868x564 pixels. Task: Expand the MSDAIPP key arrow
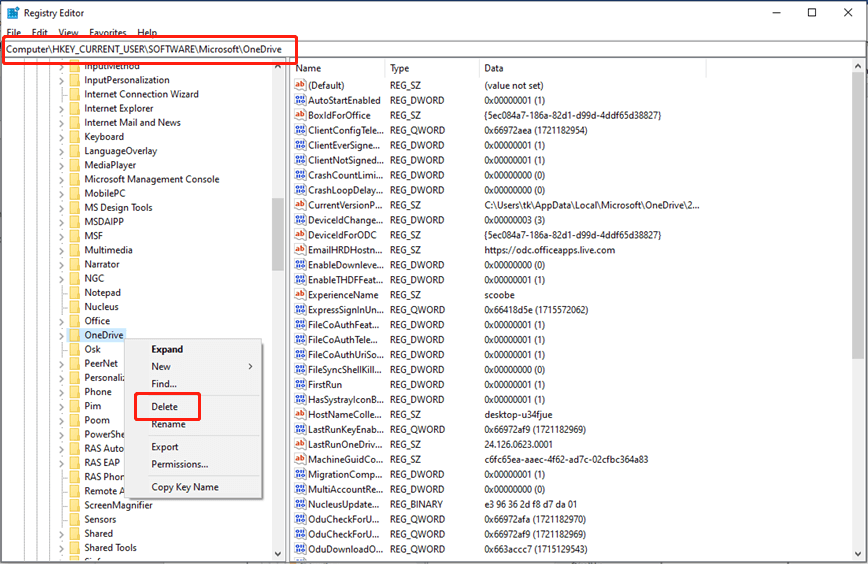click(61, 222)
